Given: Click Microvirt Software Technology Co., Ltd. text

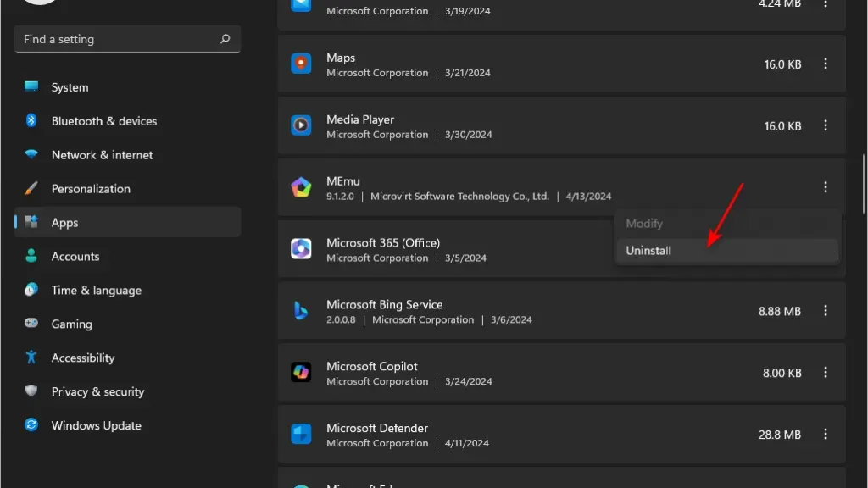Looking at the screenshot, I should click(459, 196).
